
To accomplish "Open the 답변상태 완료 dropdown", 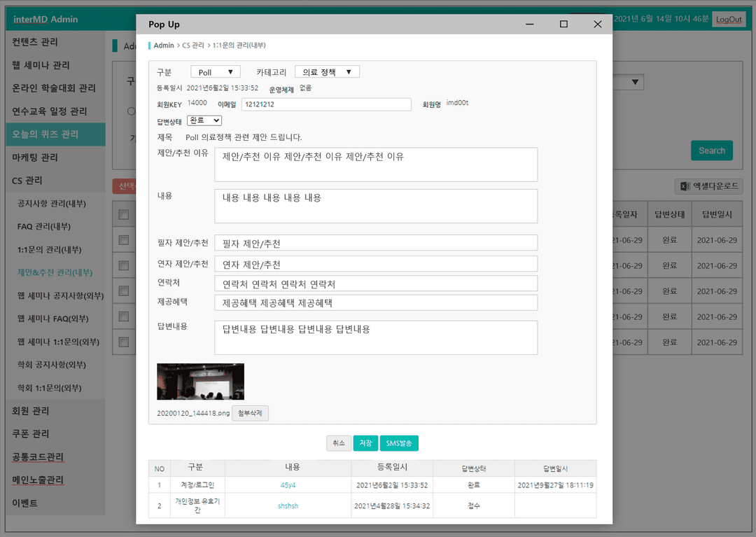I will tap(204, 120).
